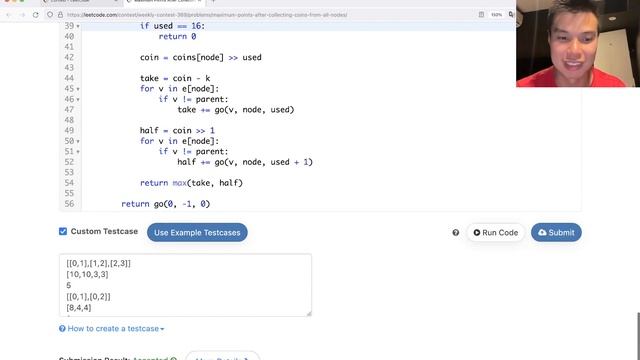Image resolution: width=640 pixels, height=360 pixels.
Task: Collapse the fold arrow at line 51
Action: point(78,152)
